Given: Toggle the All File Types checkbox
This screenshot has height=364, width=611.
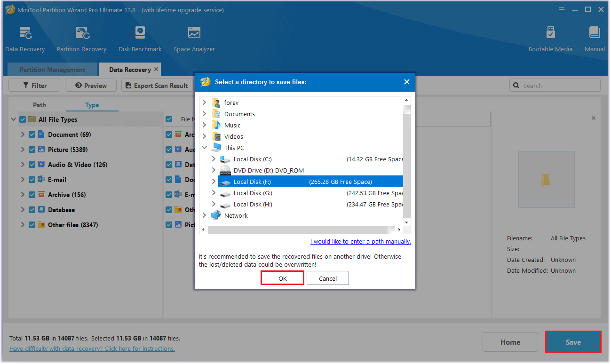Looking at the screenshot, I should click(23, 119).
